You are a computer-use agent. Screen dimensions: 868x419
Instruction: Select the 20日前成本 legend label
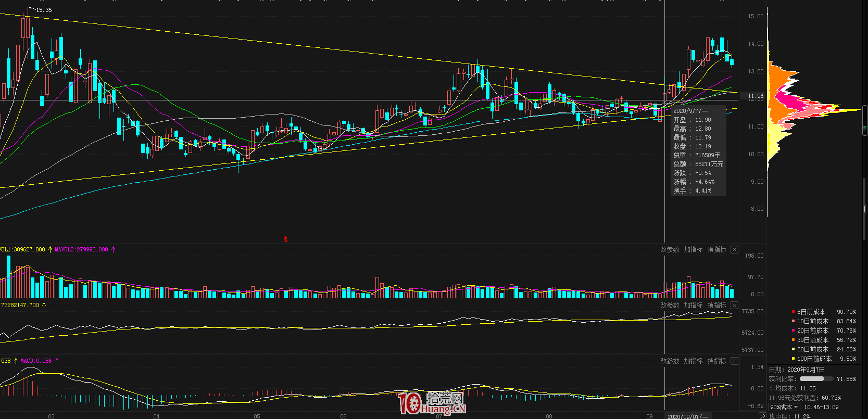813,331
